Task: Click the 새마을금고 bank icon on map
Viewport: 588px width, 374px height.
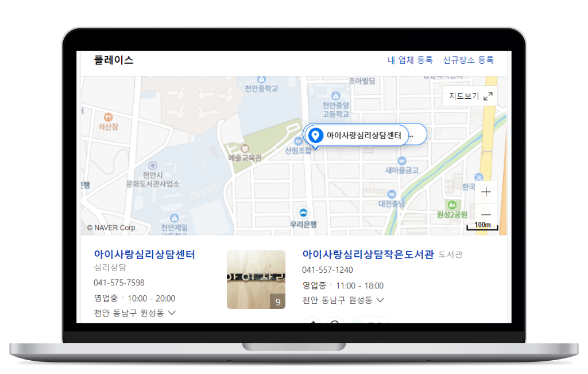Action: pyautogui.click(x=401, y=161)
